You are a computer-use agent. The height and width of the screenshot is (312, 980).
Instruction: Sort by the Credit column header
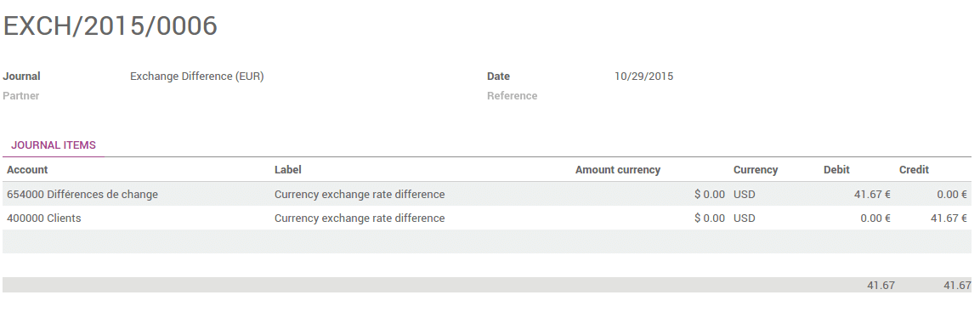point(914,170)
